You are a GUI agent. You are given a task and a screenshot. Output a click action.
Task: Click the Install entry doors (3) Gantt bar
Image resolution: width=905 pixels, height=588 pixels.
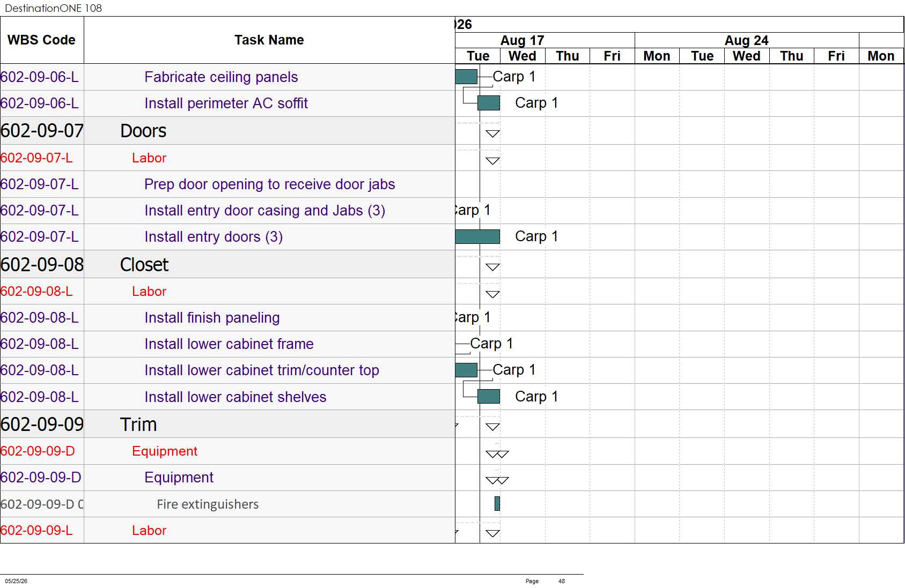tap(477, 236)
